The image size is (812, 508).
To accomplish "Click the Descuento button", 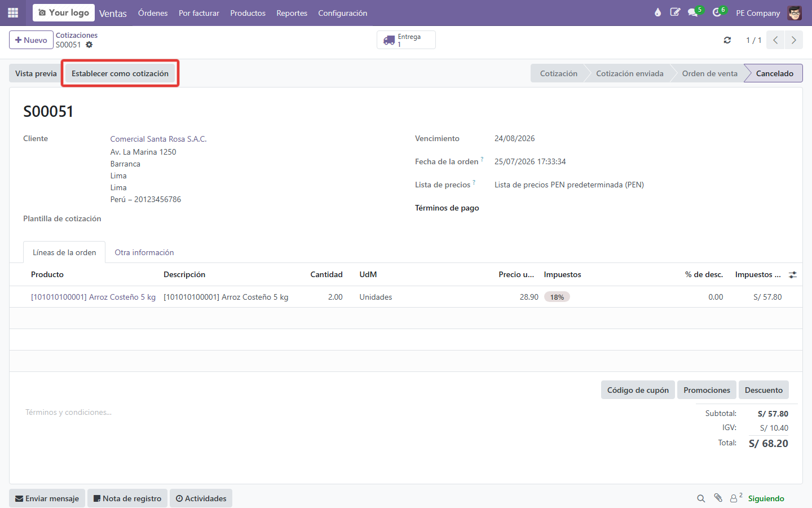I will pyautogui.click(x=764, y=390).
